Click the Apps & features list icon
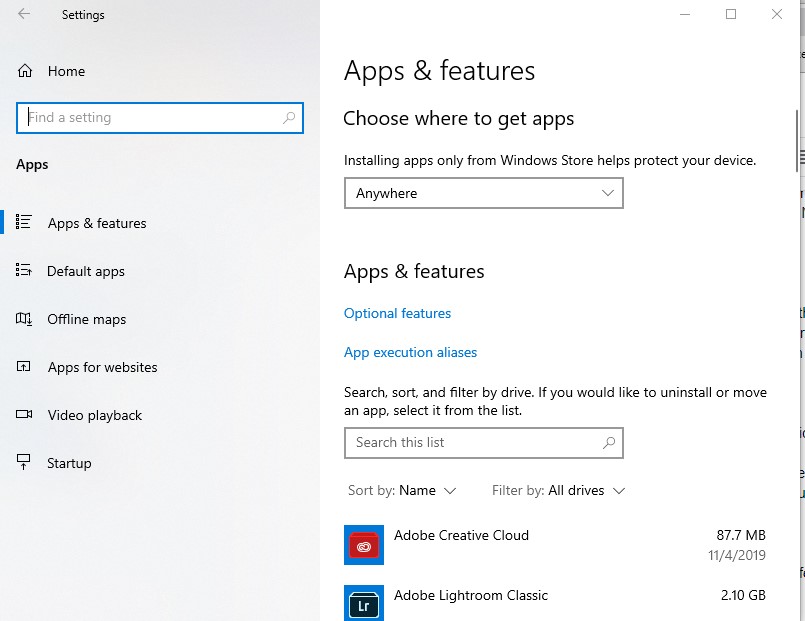The width and height of the screenshot is (805, 621). pyautogui.click(x=24, y=222)
